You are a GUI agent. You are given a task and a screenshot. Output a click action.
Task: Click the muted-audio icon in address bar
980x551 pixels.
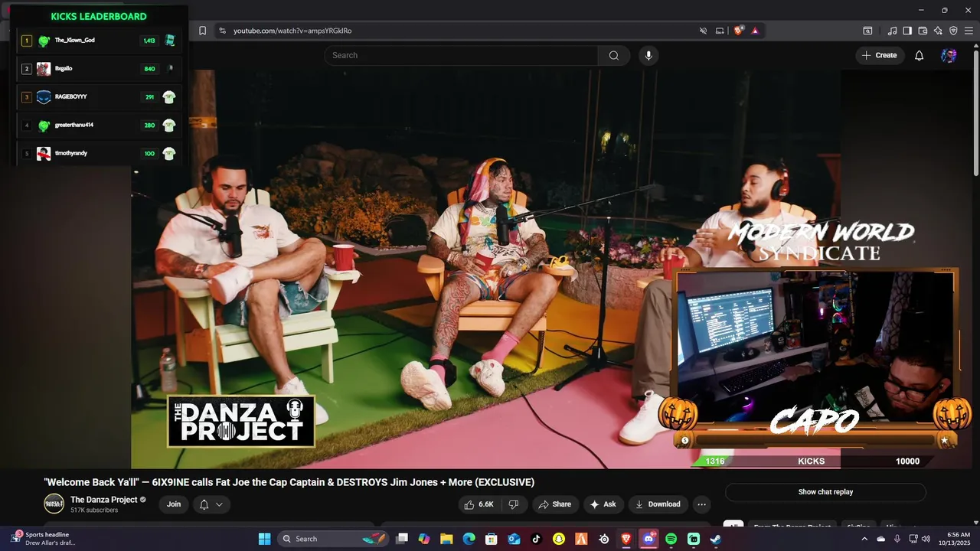coord(703,31)
